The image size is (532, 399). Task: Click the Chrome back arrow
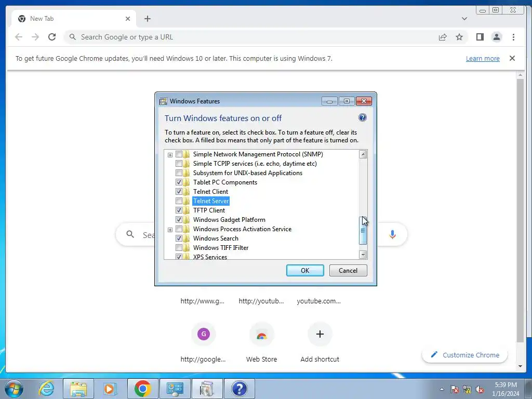19,37
